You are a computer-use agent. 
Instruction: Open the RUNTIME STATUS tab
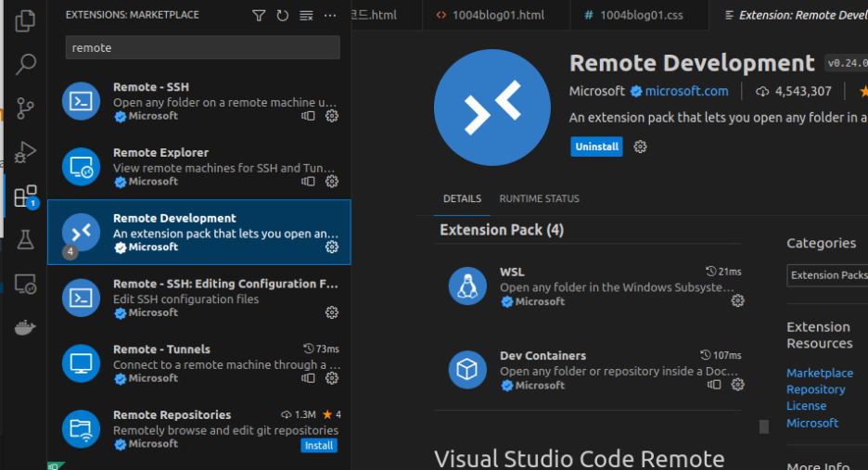coord(539,198)
